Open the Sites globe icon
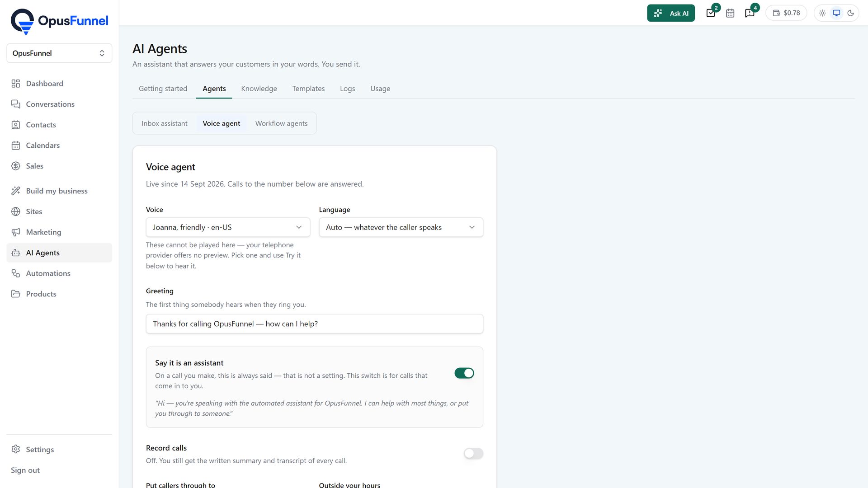 pos(16,211)
